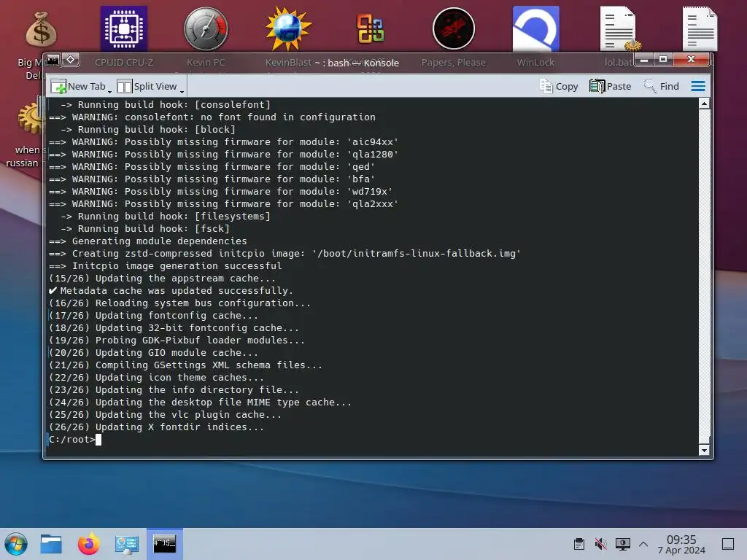This screenshot has height=560, width=747.
Task: Click the 'Metadata cache was updated successfully.' line
Action: [x=171, y=290]
